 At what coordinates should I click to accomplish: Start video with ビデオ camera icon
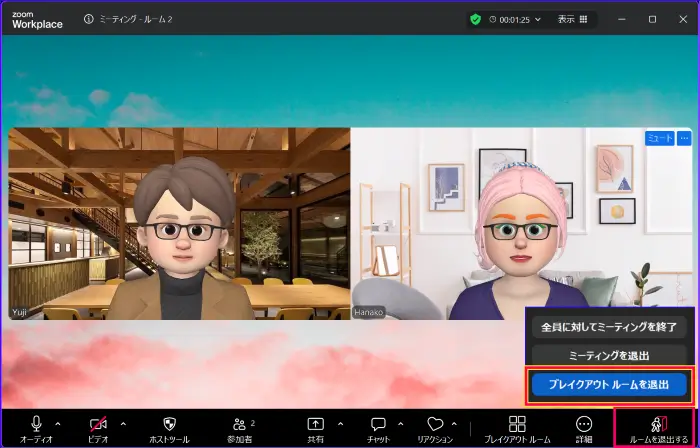point(98,424)
